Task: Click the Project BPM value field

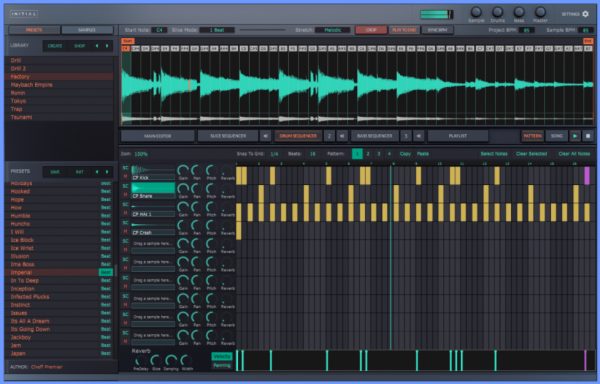Action: pyautogui.click(x=527, y=30)
